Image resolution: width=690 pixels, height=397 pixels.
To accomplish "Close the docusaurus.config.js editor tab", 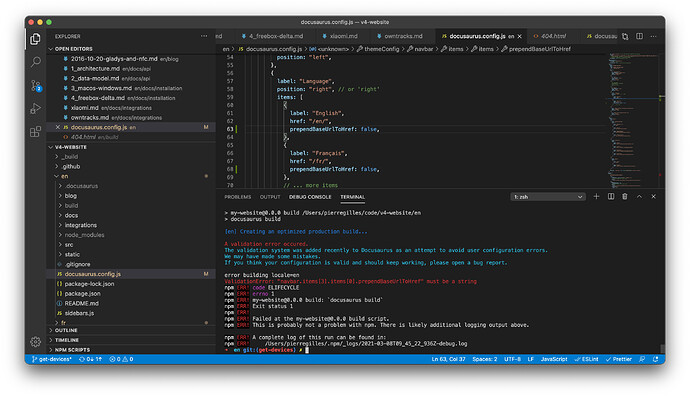I will point(520,36).
